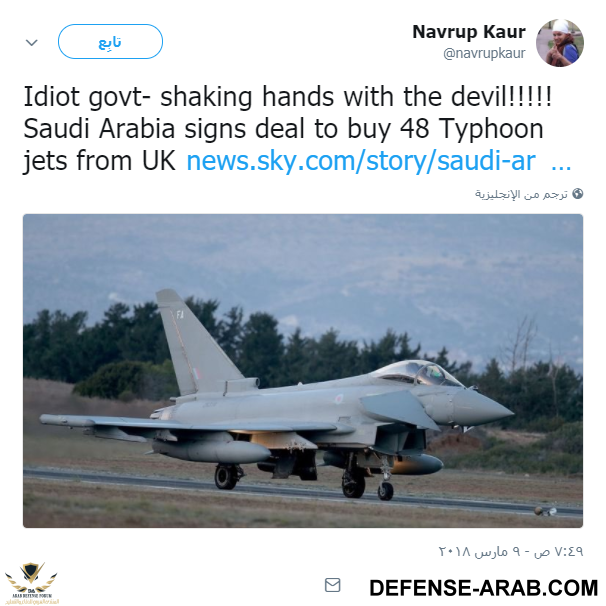Click the RAF roundel on jet fuselage

339,398
